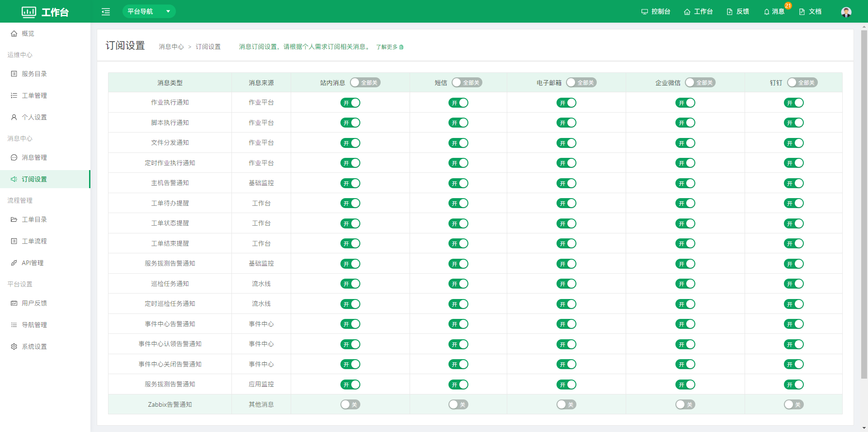Screen dimensions: 868x432
Task: Turn off 钉钉 for 工单待办提醒
Action: click(794, 203)
